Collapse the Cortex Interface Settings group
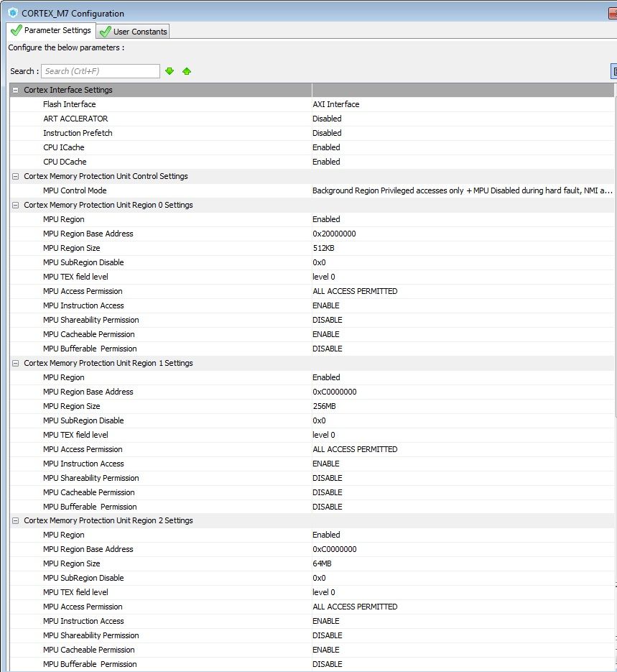Screen dimensions: 617x672 (15, 90)
